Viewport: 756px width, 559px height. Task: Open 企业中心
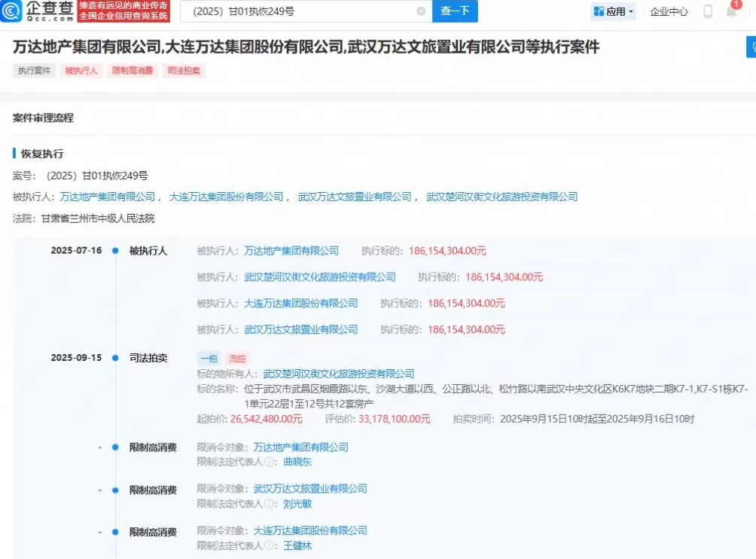point(669,11)
